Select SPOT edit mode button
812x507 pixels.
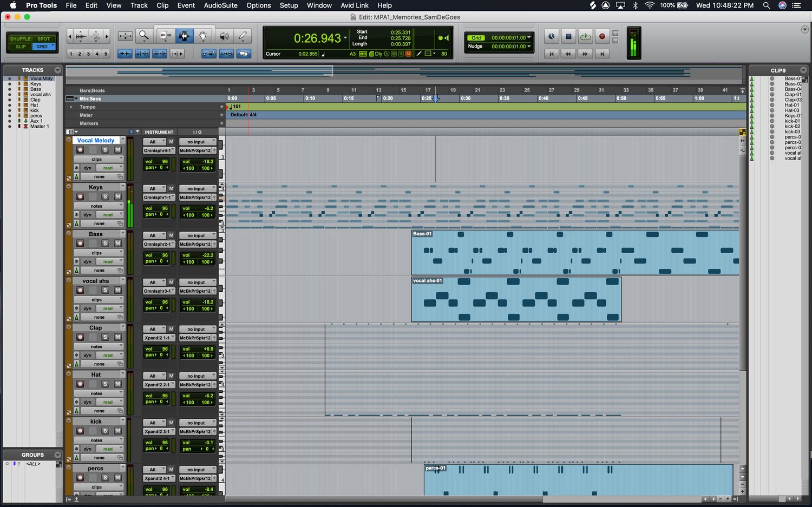click(x=44, y=39)
